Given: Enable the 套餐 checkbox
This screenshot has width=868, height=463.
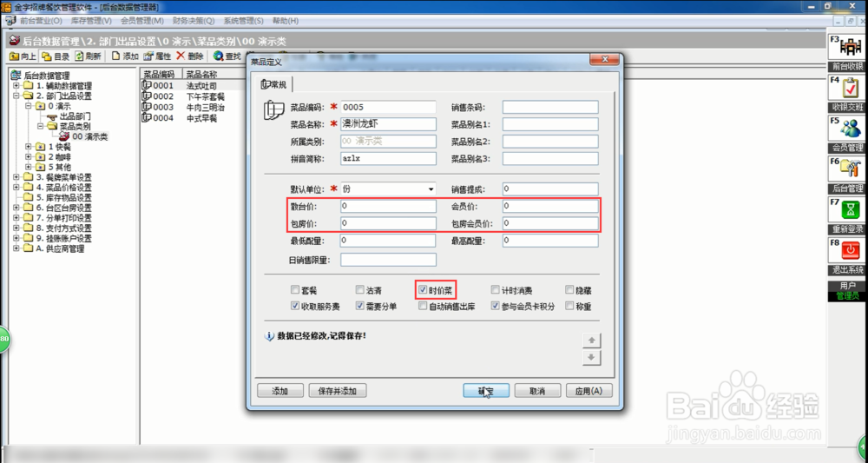Looking at the screenshot, I should pyautogui.click(x=295, y=289).
